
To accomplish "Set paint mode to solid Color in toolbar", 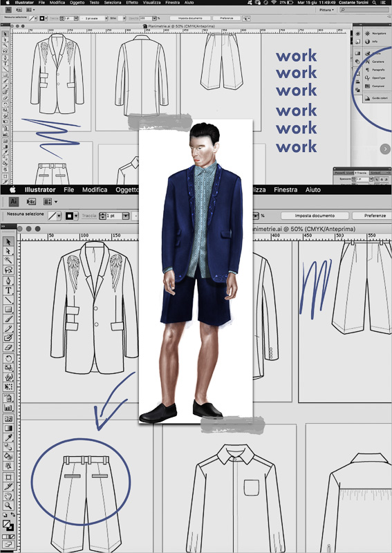I will coord(4,536).
